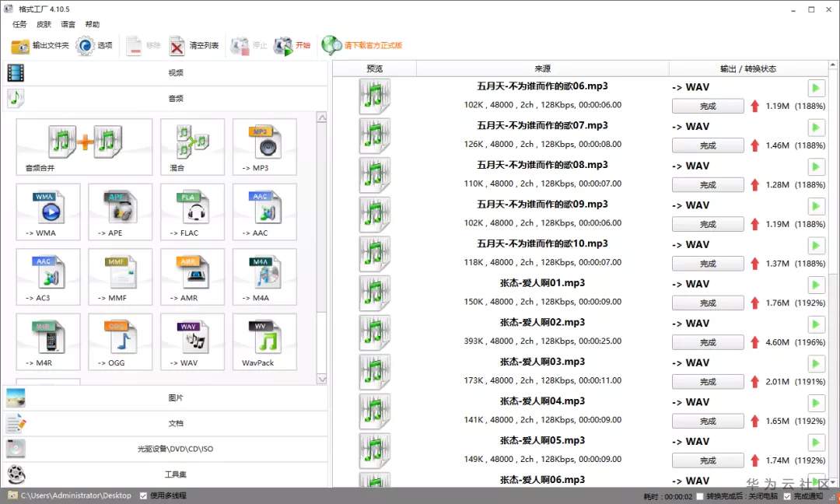Click the 清空列表 clear list button
This screenshot has height=504, width=840.
pyautogui.click(x=194, y=46)
